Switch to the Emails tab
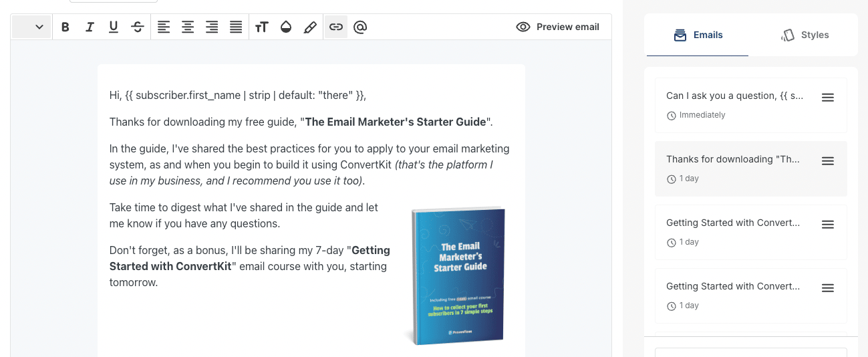This screenshot has height=357, width=868. pyautogui.click(x=697, y=35)
